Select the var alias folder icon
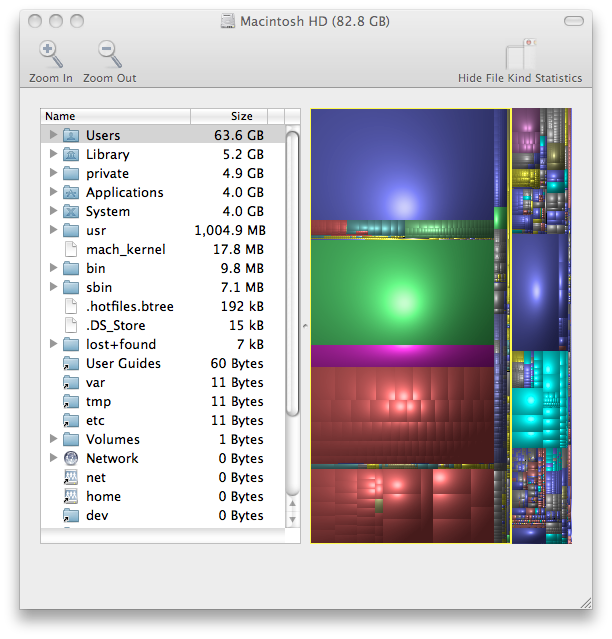 tap(71, 382)
